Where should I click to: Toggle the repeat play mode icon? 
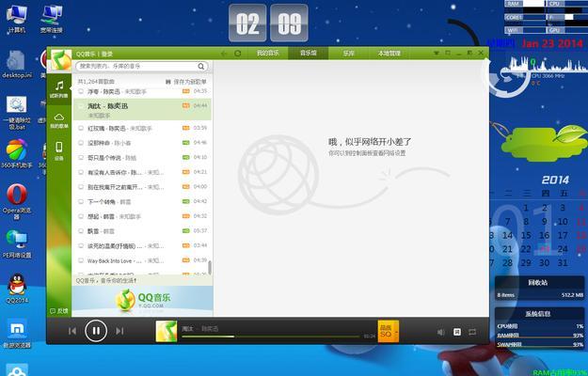click(x=472, y=332)
